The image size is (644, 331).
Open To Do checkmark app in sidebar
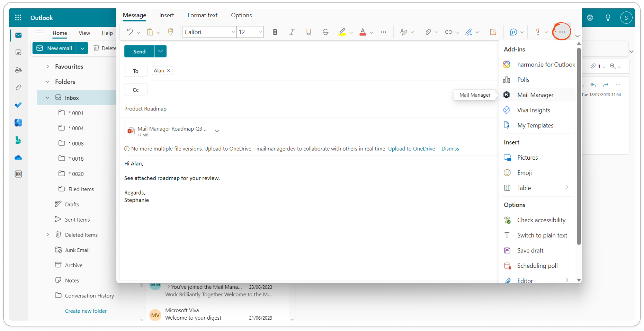pyautogui.click(x=18, y=105)
